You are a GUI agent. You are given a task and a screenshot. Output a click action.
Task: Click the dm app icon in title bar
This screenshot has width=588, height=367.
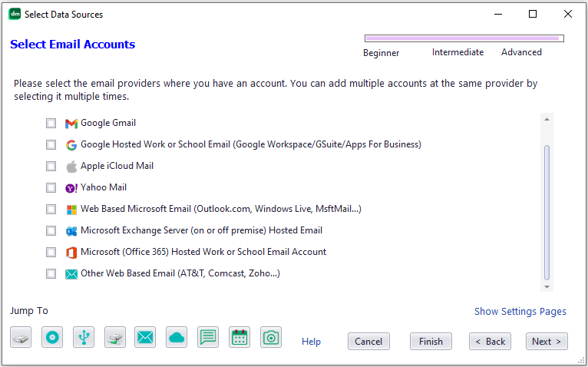click(15, 15)
